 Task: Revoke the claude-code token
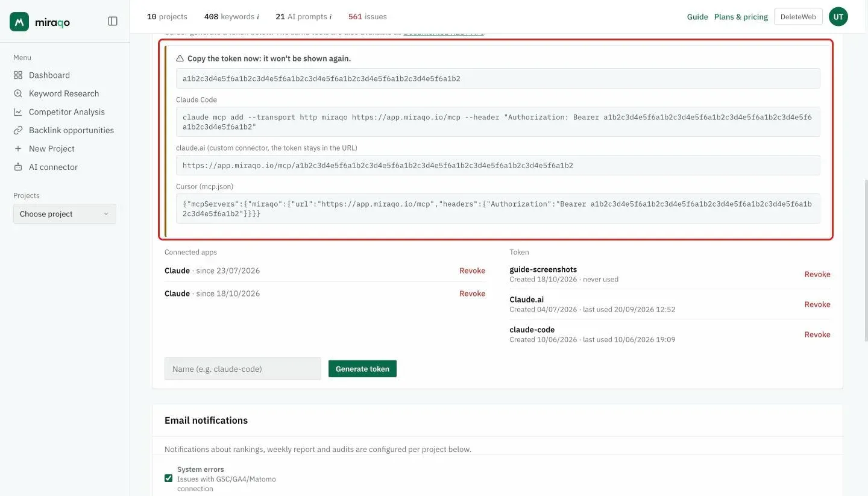[x=817, y=334]
